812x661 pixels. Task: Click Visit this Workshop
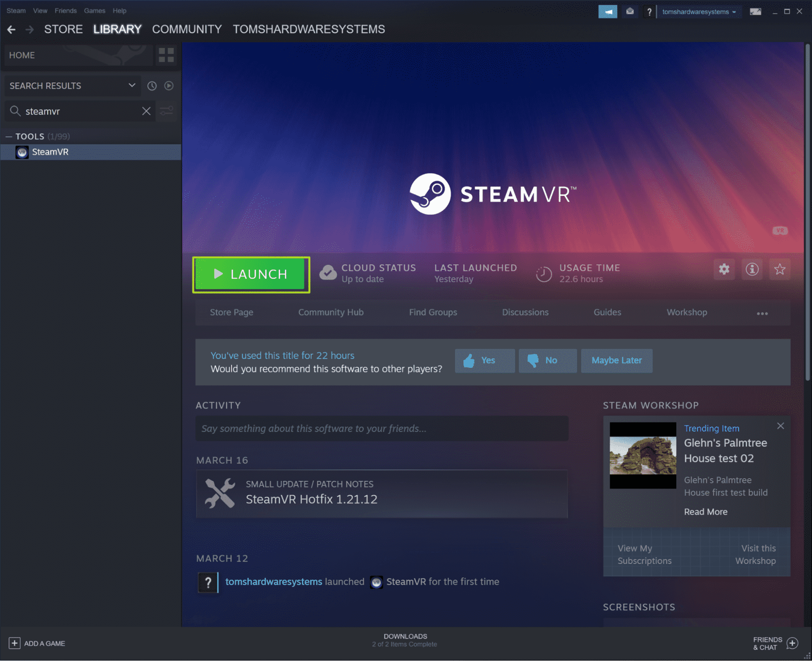[755, 555]
